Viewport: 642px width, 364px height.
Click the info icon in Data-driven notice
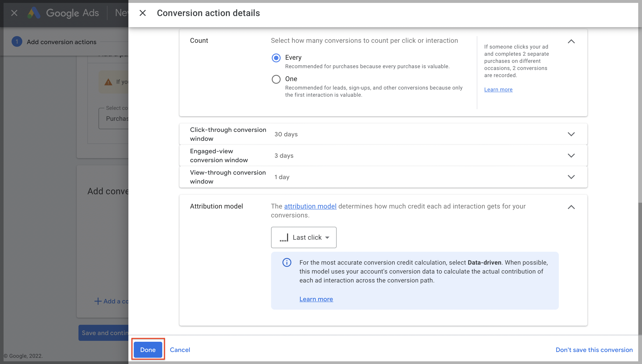(x=287, y=262)
